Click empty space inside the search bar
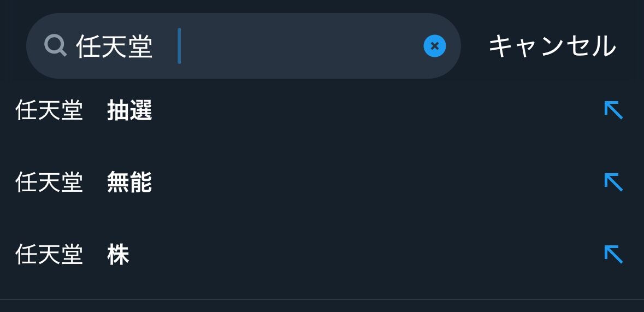This screenshot has width=644, height=312. (300, 46)
